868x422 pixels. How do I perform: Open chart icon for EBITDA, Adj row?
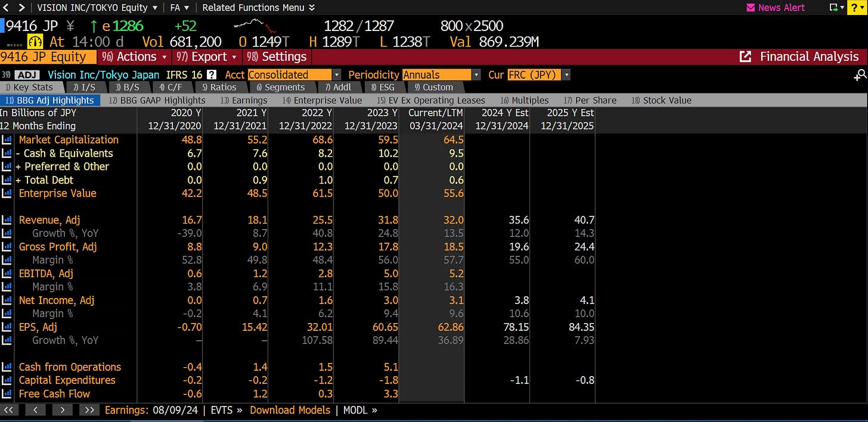(7, 274)
